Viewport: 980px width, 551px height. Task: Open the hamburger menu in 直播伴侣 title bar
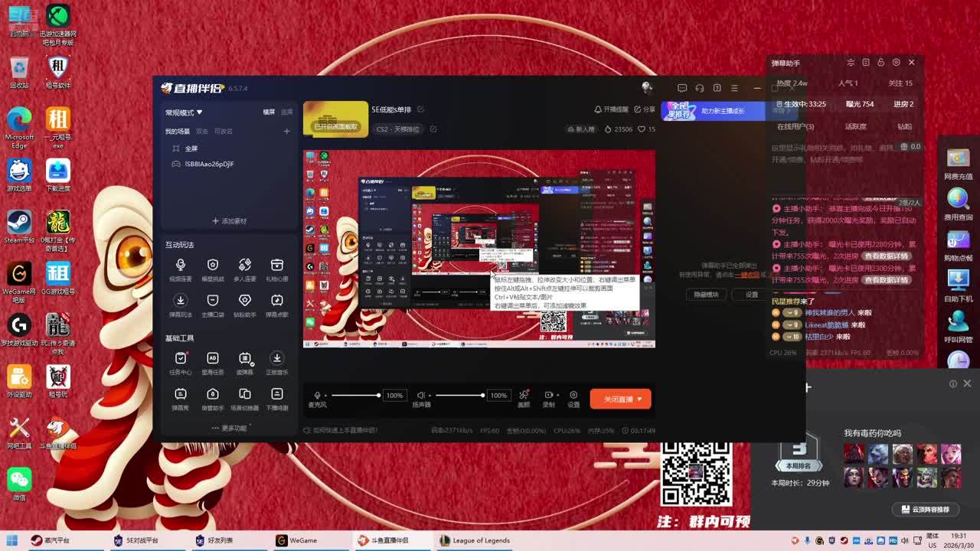734,88
